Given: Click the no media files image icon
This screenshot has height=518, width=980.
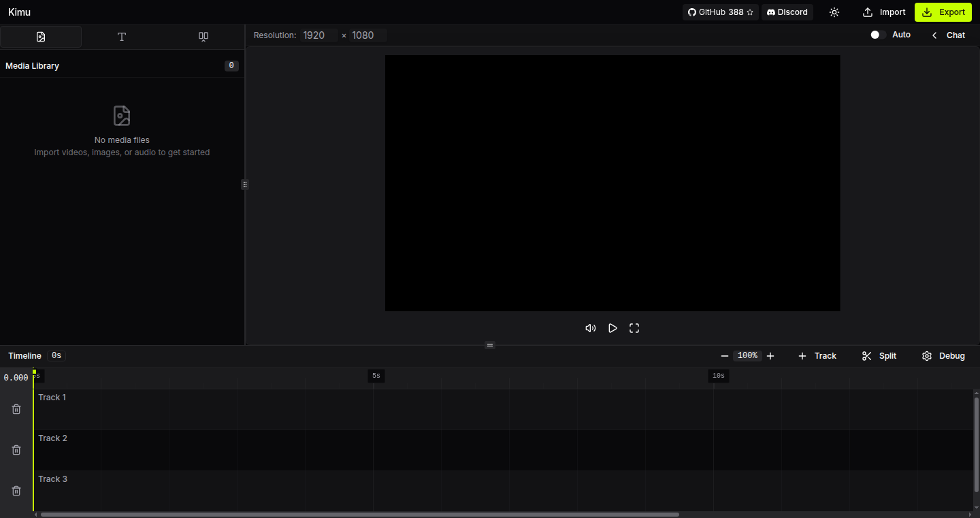Looking at the screenshot, I should 122,116.
